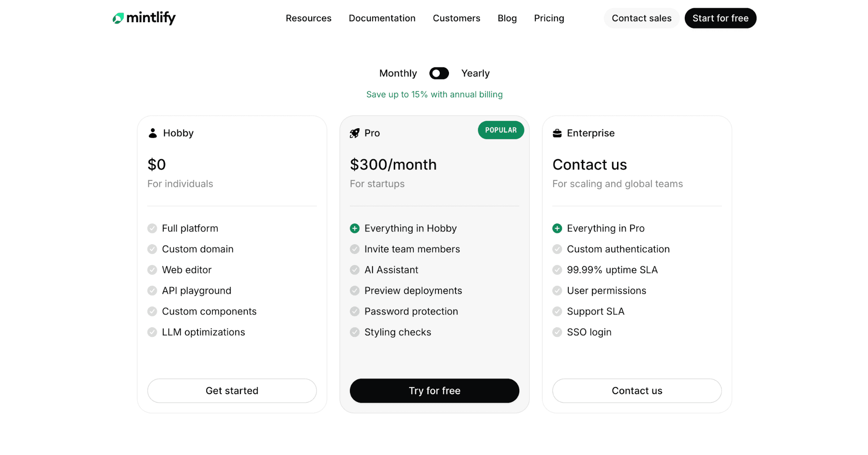Click the Try for free Pro button
The height and width of the screenshot is (455, 868).
[434, 391]
